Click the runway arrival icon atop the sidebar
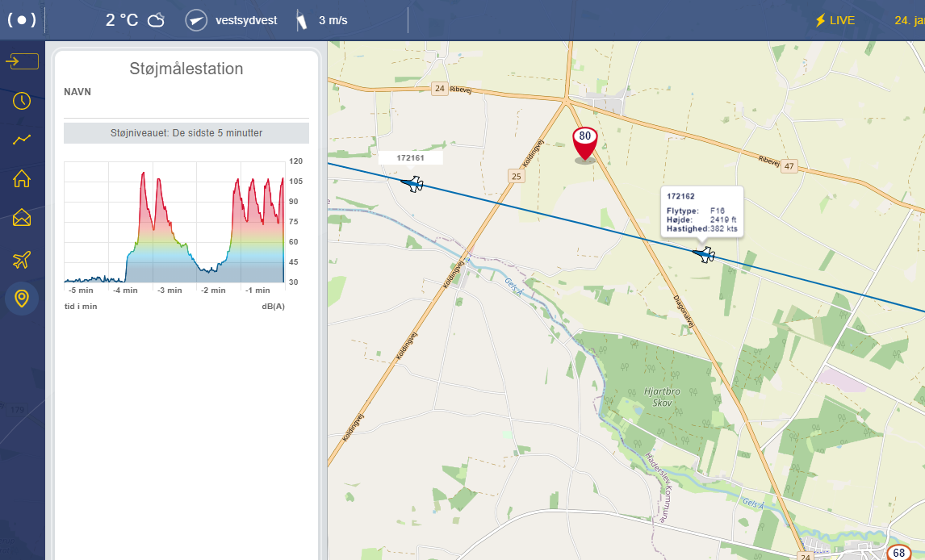 22,60
